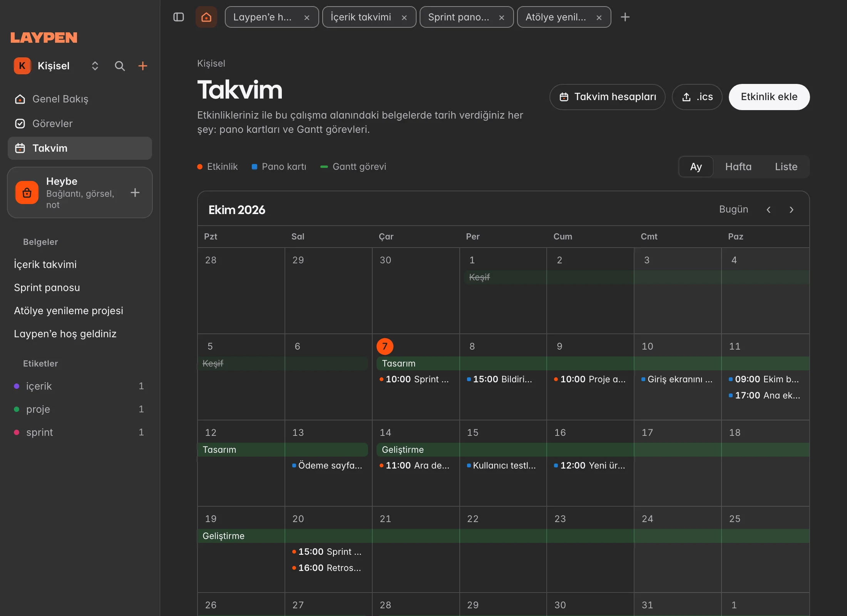Open Genel Bakış in sidebar
The image size is (847, 616).
(80, 99)
